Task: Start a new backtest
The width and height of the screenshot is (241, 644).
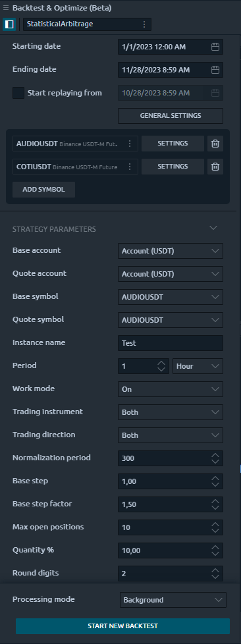Action: tap(122, 626)
